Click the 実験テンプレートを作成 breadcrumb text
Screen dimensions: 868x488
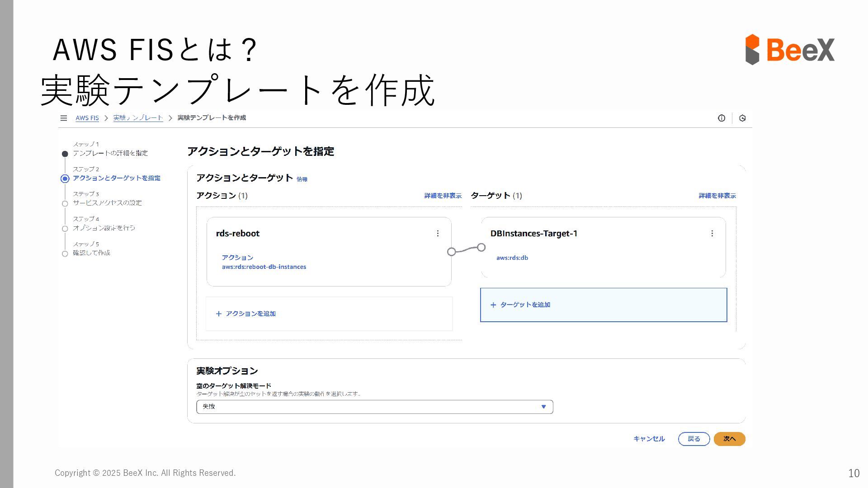212,117
